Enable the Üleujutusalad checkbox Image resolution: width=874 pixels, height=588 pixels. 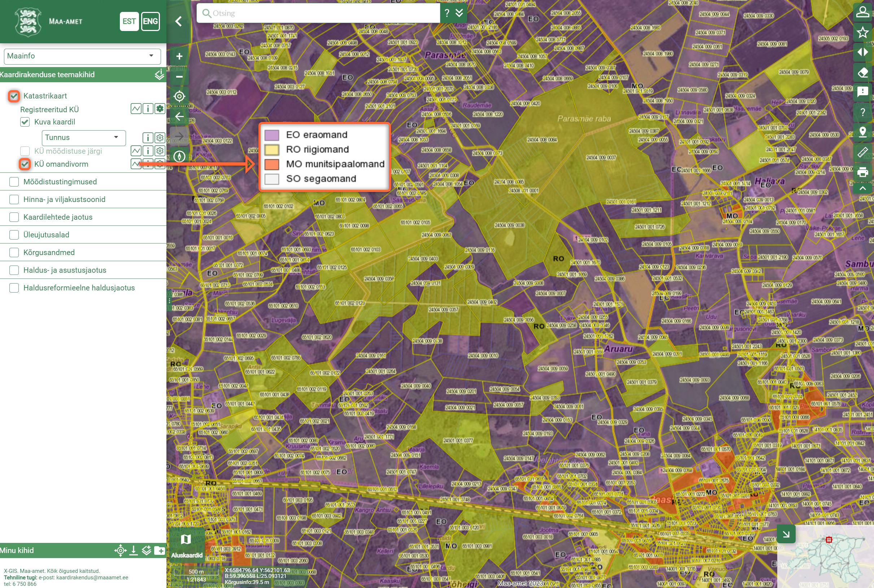pyautogui.click(x=14, y=235)
